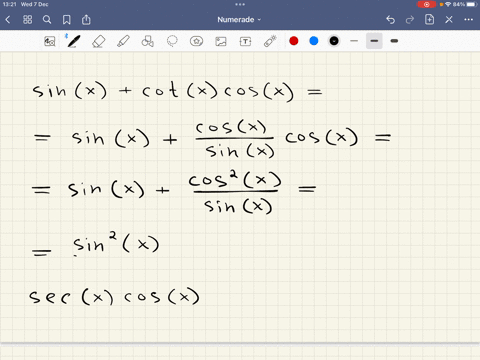This screenshot has height=360, width=480.
Task: Select the Text box tool
Action: point(245,41)
